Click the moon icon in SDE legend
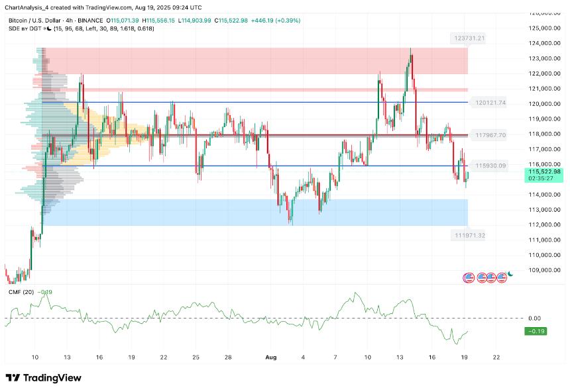Image resolution: width=570 pixels, height=392 pixels. pyautogui.click(x=48, y=29)
